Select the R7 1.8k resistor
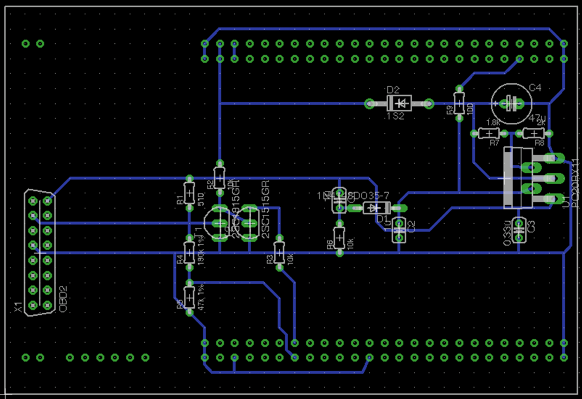 click(489, 133)
